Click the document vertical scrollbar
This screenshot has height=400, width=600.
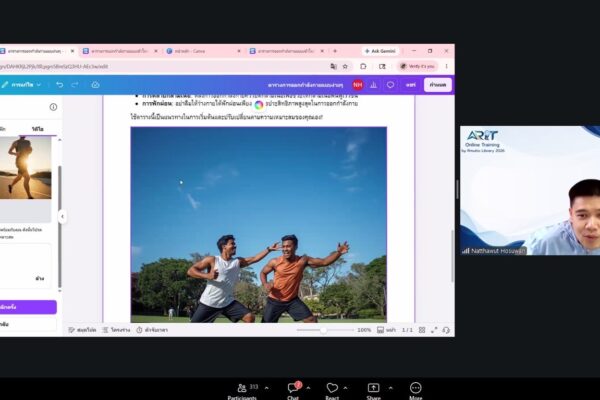coord(452,256)
